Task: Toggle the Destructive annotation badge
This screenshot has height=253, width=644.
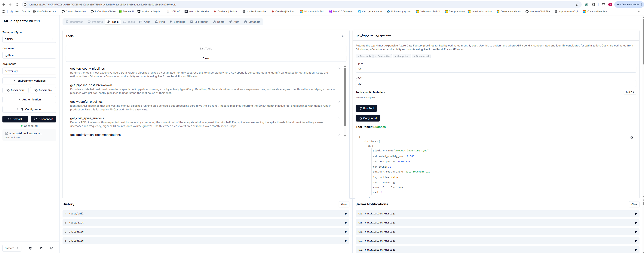Action: click(382, 56)
